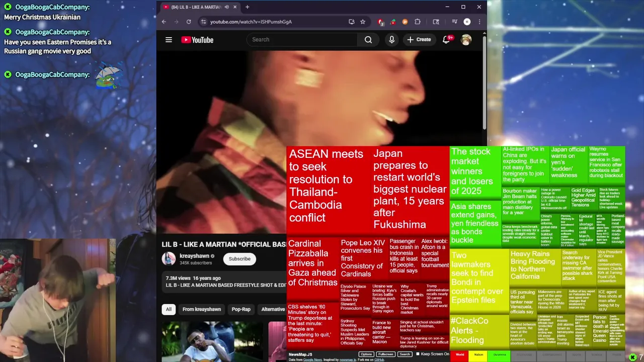Open a new browser tab
This screenshot has height=362, width=644.
[x=247, y=7]
